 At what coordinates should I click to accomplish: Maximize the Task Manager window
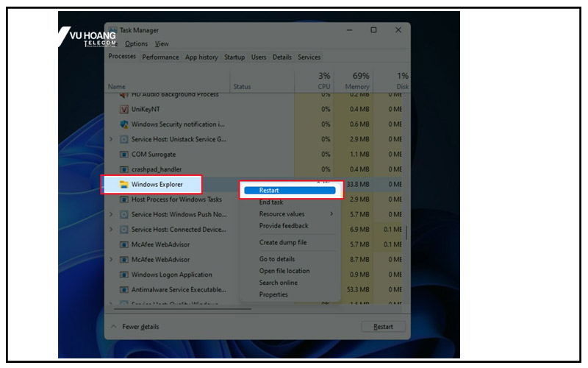pos(373,30)
